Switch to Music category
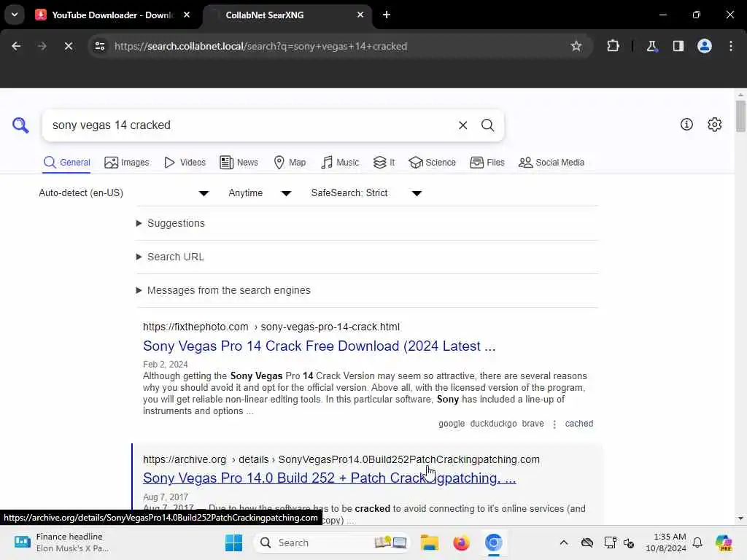747x560 pixels. tap(340, 163)
